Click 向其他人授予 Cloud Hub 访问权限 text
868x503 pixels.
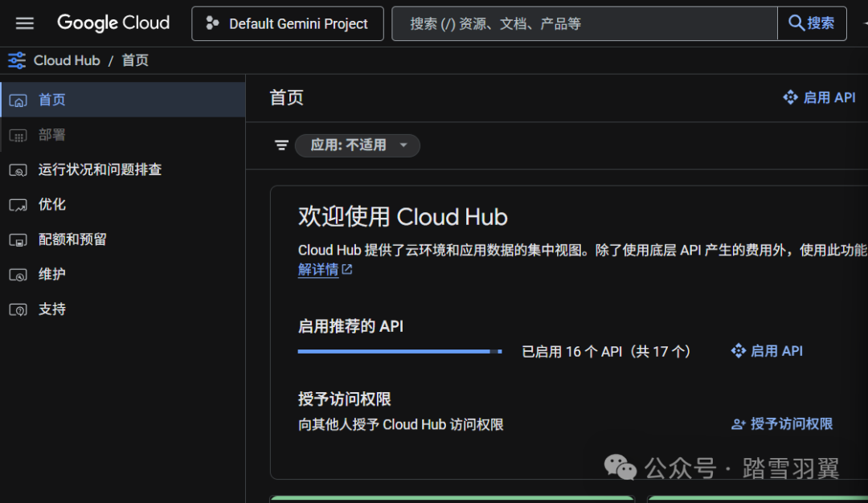click(401, 424)
